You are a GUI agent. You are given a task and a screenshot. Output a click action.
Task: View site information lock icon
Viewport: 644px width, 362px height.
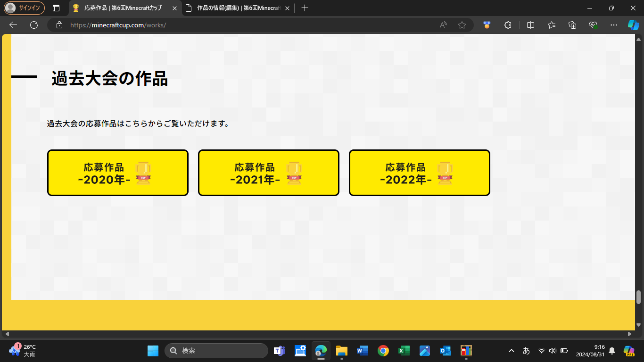pos(59,25)
